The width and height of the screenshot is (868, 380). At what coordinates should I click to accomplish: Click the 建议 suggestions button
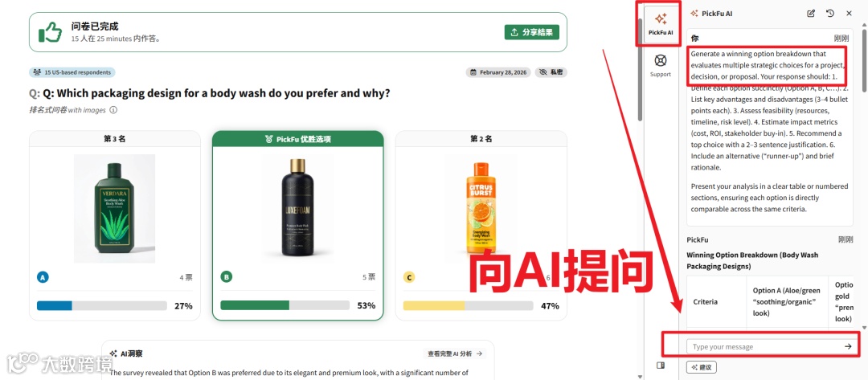[702, 366]
